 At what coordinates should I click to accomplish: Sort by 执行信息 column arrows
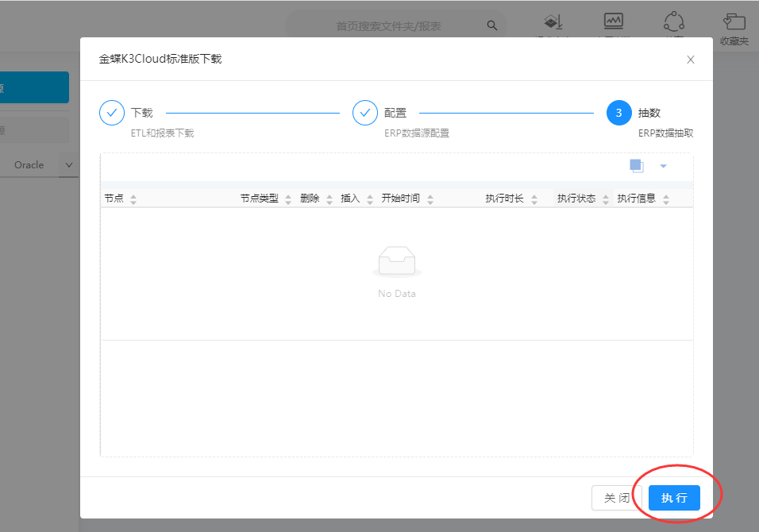pos(666,199)
